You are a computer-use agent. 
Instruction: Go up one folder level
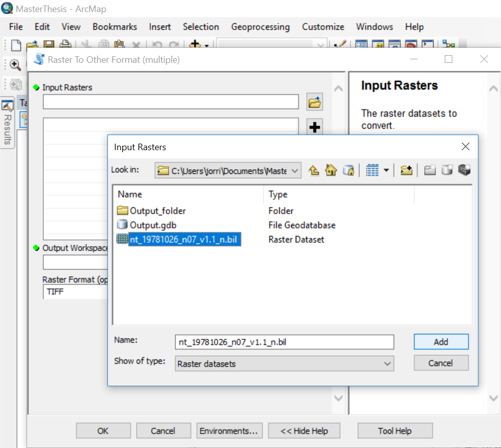pyautogui.click(x=314, y=170)
